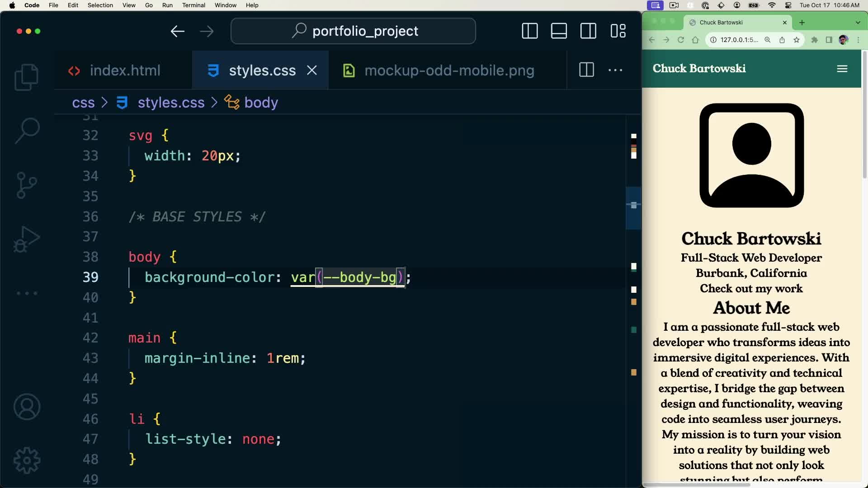Click the portfolio_project search field

(353, 31)
